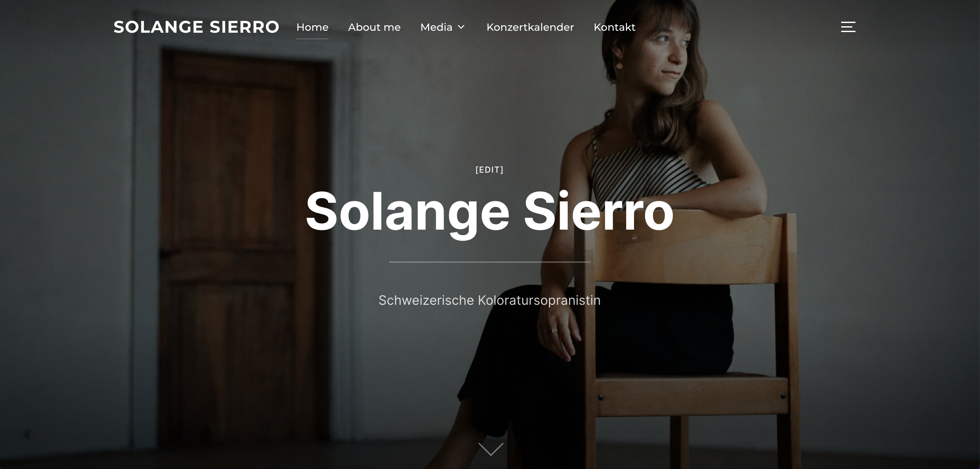The width and height of the screenshot is (980, 469).
Task: Click the thin divider under the heading
Action: 489,262
